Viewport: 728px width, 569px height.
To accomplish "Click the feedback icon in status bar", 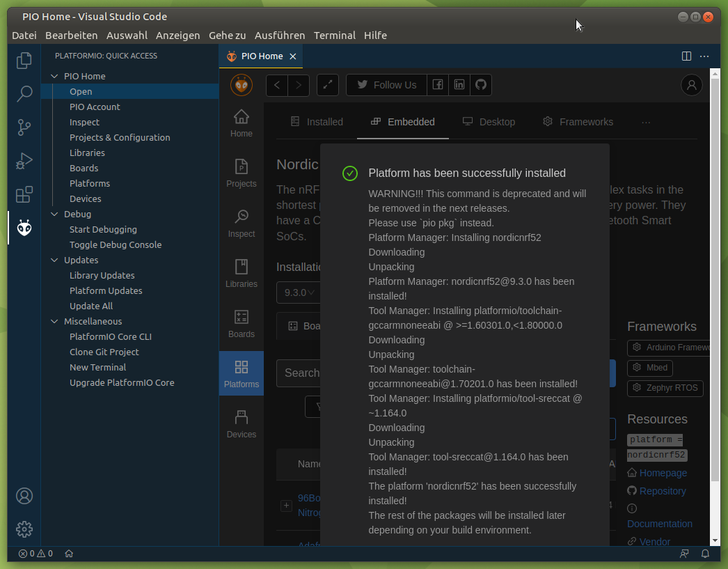I will pyautogui.click(x=684, y=554).
